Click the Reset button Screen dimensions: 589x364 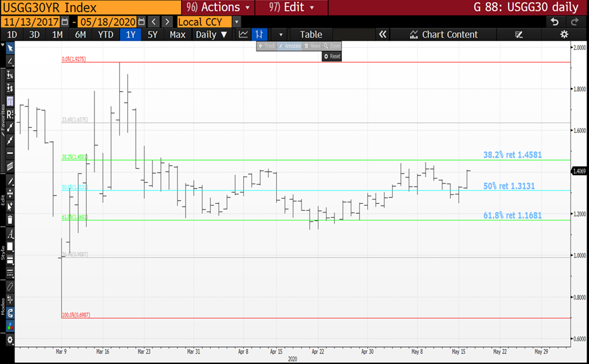click(332, 56)
